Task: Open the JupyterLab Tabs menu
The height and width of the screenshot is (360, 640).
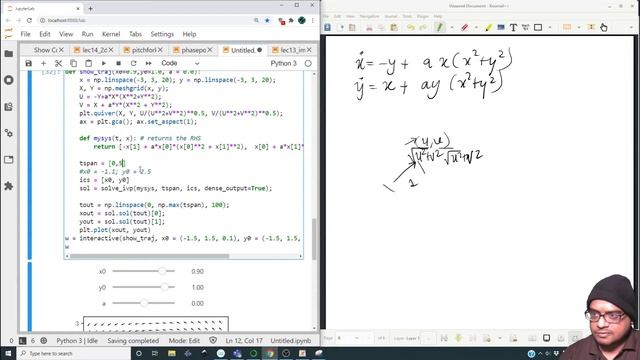Action: tap(135, 34)
